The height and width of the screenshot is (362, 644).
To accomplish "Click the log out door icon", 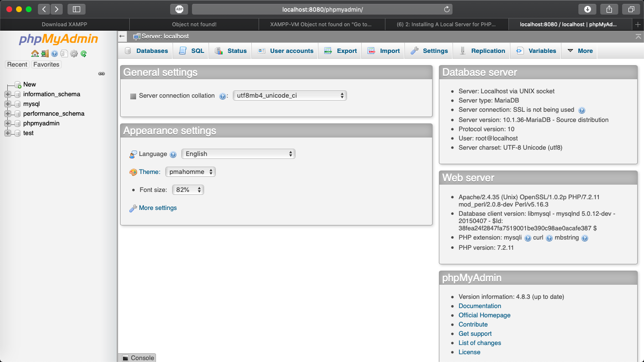I will point(45,53).
